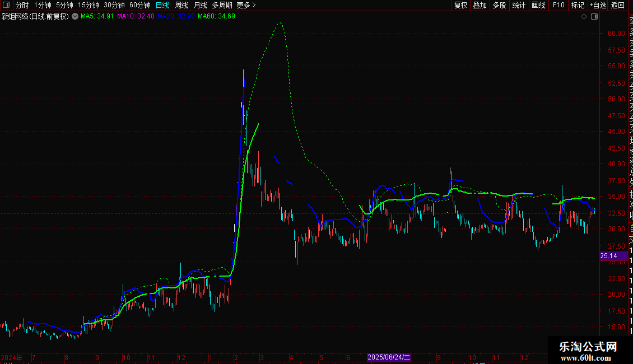Open the 多周期 multi-period view
Screen dimensions: 633x364
coord(222,5)
